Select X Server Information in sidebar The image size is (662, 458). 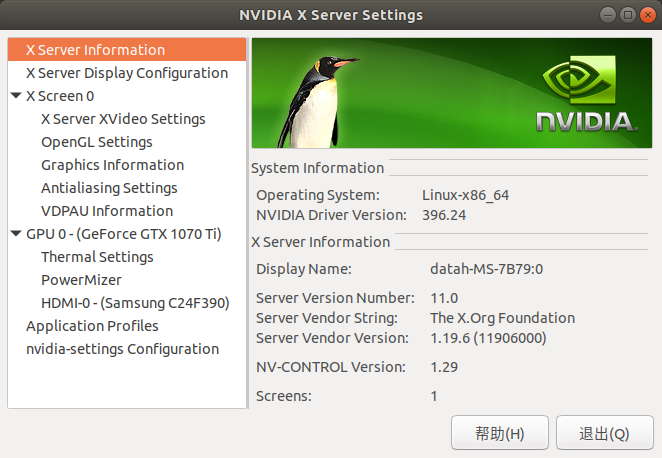[x=127, y=50]
